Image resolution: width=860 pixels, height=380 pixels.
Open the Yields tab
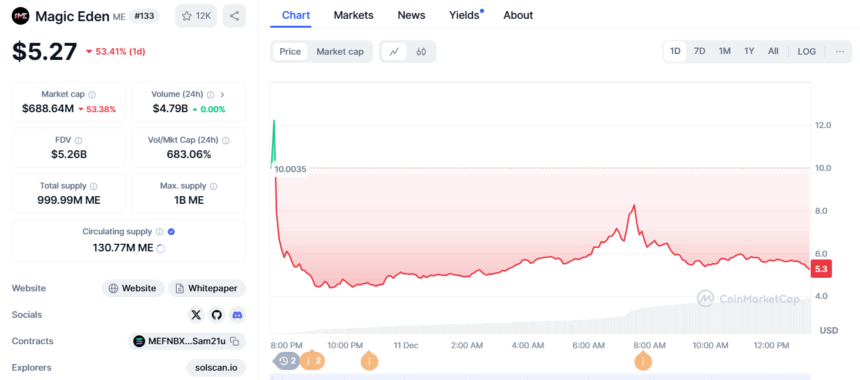(x=465, y=15)
